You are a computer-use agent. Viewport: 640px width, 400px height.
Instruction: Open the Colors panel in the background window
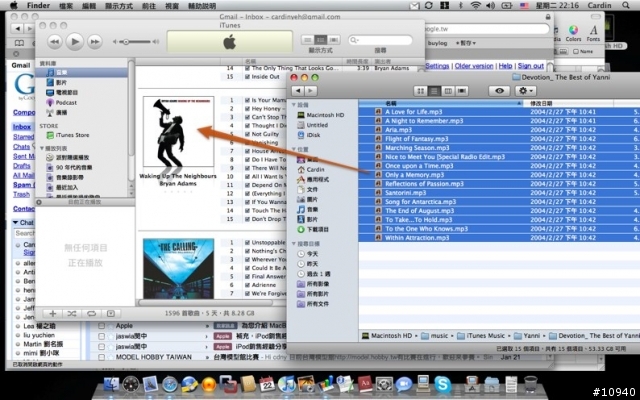click(x=573, y=33)
